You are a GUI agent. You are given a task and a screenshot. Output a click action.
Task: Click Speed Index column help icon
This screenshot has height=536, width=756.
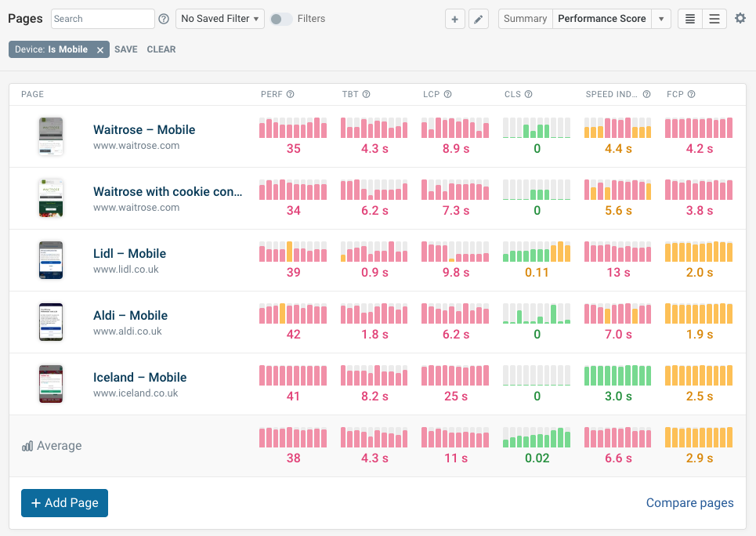(646, 94)
